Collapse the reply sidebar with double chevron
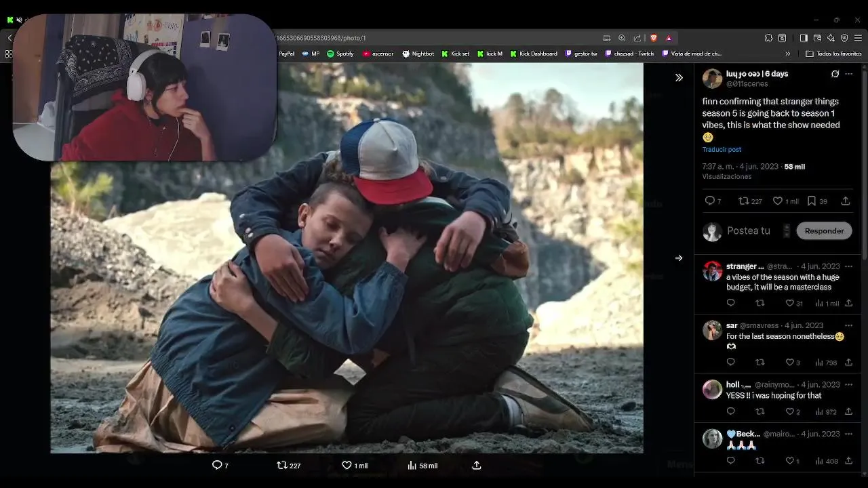Image resolution: width=868 pixels, height=488 pixels. click(679, 78)
